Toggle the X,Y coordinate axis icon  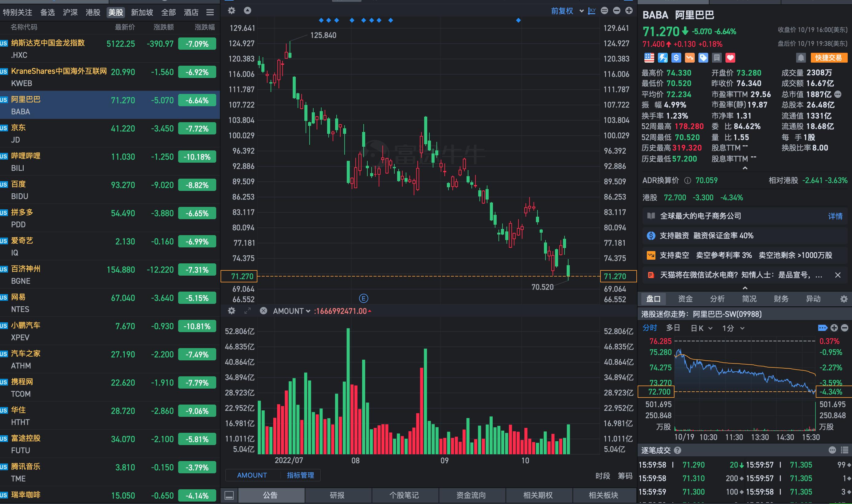[x=592, y=10]
